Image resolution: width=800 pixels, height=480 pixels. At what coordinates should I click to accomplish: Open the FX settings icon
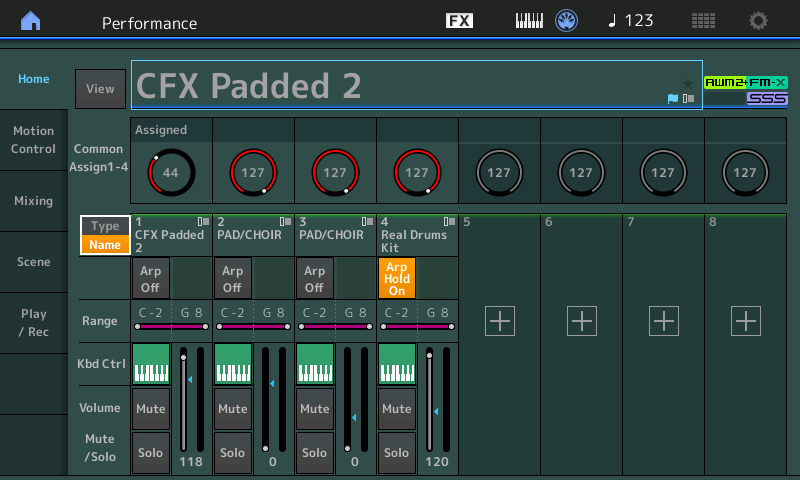(459, 21)
